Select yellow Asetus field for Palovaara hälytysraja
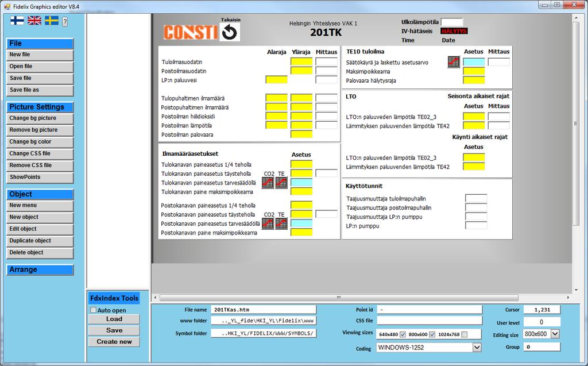The height and width of the screenshot is (366, 588). (x=474, y=80)
